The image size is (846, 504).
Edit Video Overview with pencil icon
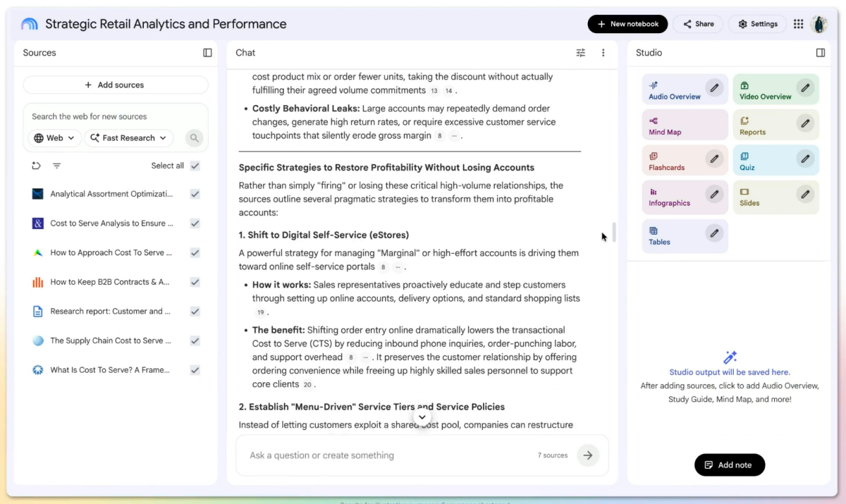click(x=805, y=88)
